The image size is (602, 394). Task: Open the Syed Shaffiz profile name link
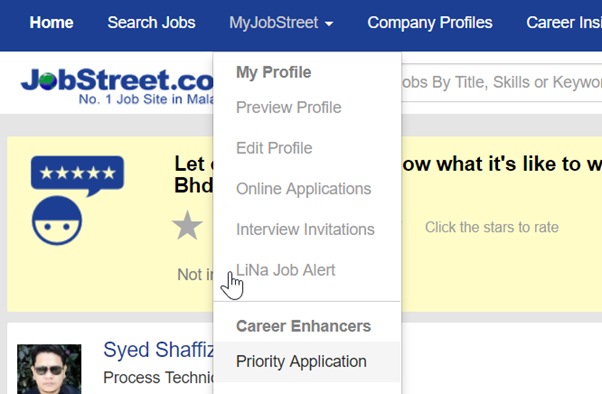(159, 350)
